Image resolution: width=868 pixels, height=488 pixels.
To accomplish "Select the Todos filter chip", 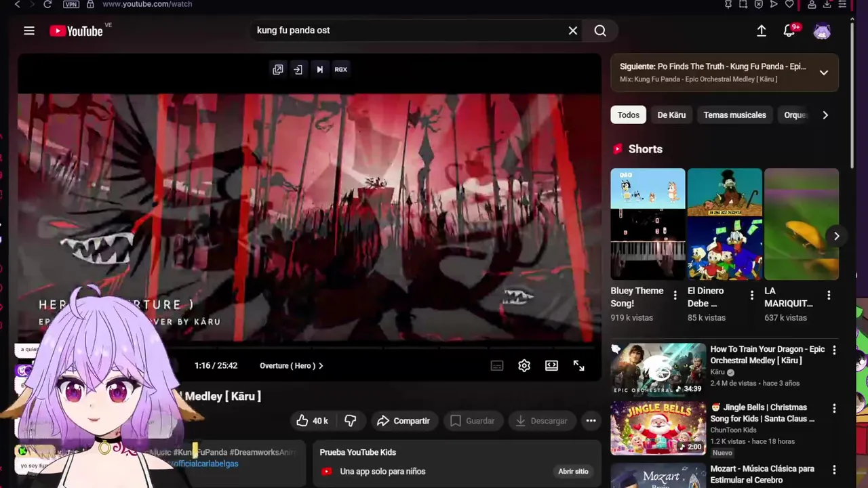I will pos(628,115).
